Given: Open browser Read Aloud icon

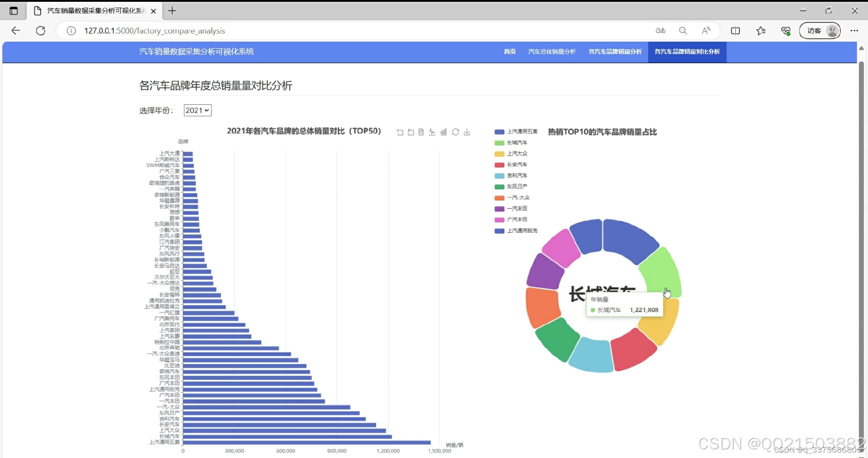Looking at the screenshot, I should click(706, 30).
